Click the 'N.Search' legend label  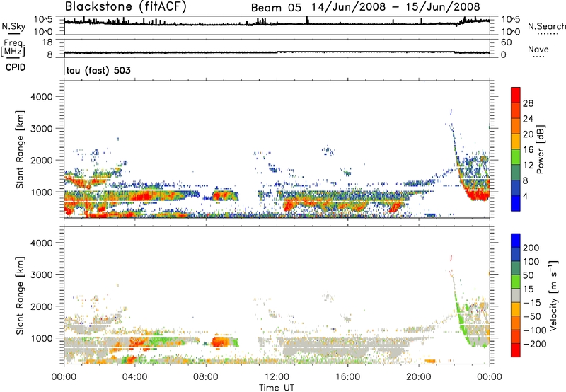point(546,26)
